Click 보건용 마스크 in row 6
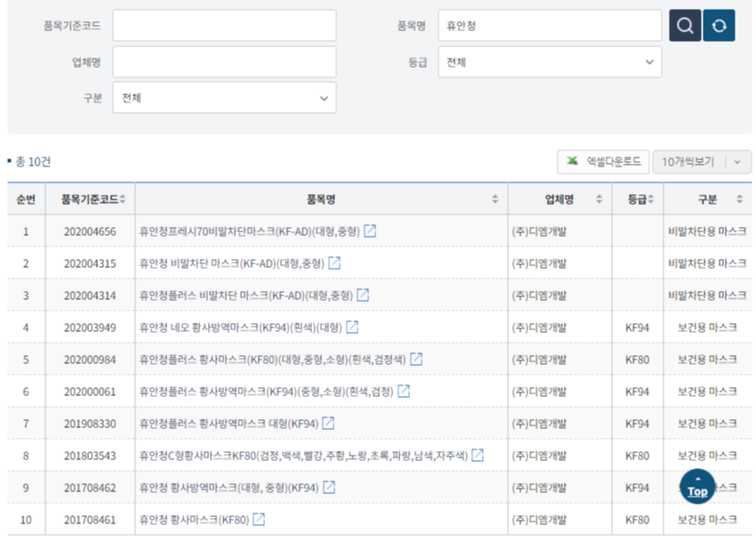This screenshot has height=542, width=756. click(707, 392)
